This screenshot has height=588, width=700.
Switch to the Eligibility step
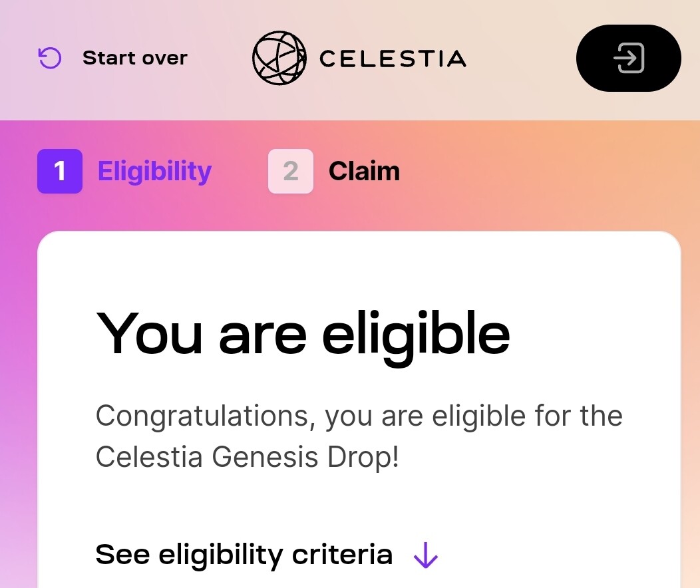pyautogui.click(x=154, y=171)
